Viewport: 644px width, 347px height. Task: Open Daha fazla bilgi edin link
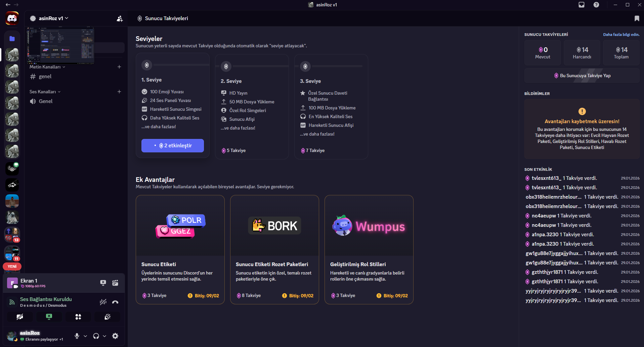pyautogui.click(x=621, y=35)
